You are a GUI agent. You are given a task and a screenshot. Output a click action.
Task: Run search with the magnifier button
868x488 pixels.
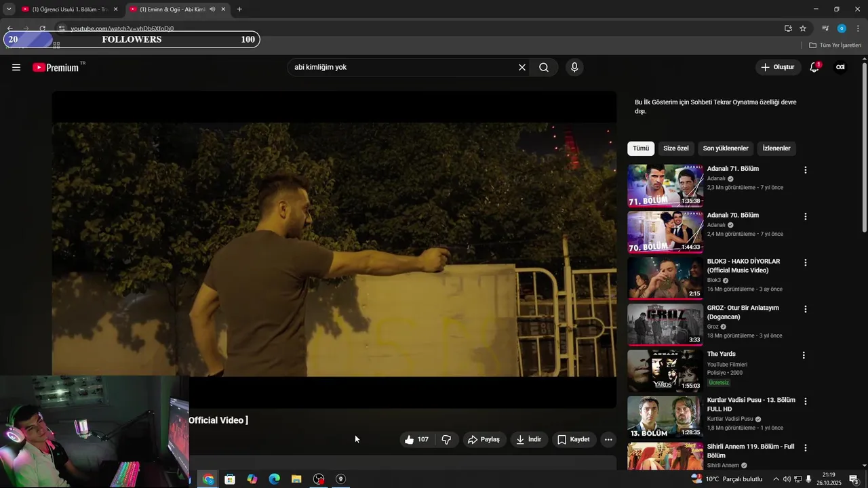pyautogui.click(x=544, y=68)
